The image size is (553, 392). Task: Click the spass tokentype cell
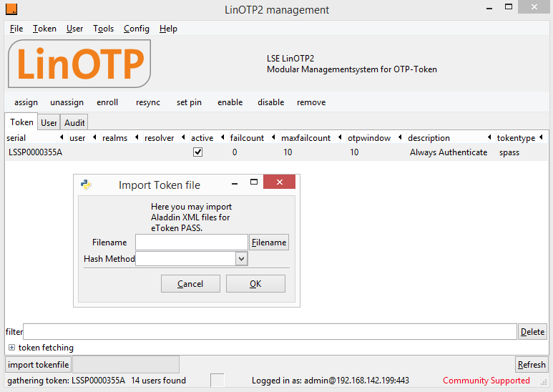(509, 152)
